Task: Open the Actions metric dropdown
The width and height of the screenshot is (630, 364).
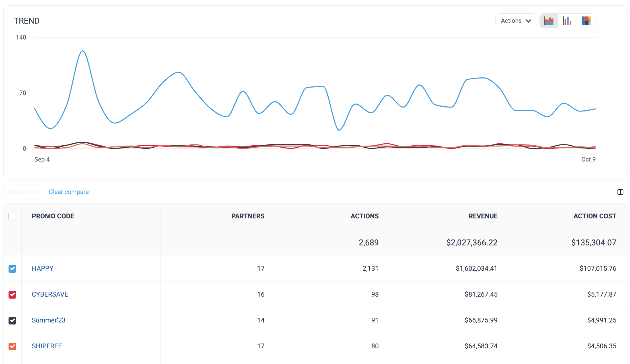Action: pos(516,21)
